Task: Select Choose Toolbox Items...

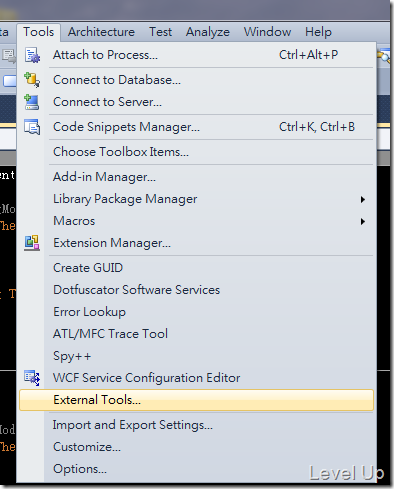Action: [197, 152]
